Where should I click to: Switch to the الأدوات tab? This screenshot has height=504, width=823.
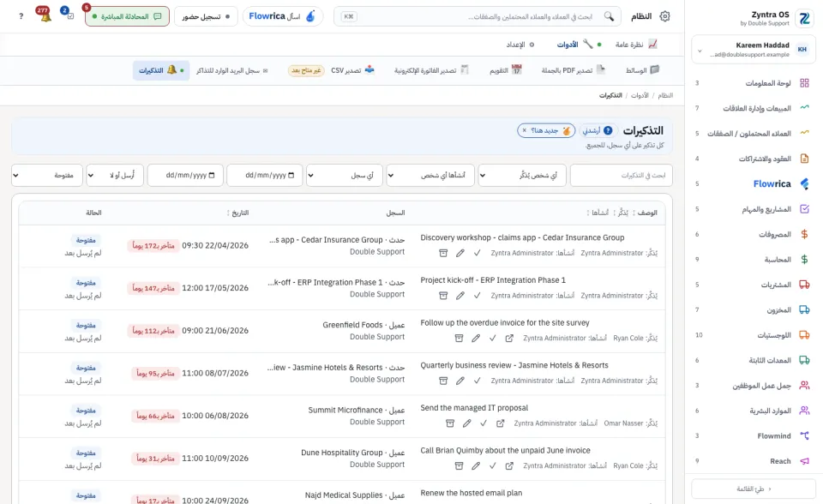[x=579, y=45]
